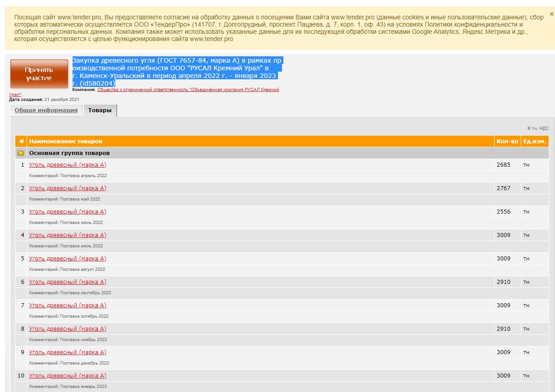The height and width of the screenshot is (392, 555).
Task: Open item 1 Уголь древесный link (апрель 2022)
Action: click(x=68, y=165)
